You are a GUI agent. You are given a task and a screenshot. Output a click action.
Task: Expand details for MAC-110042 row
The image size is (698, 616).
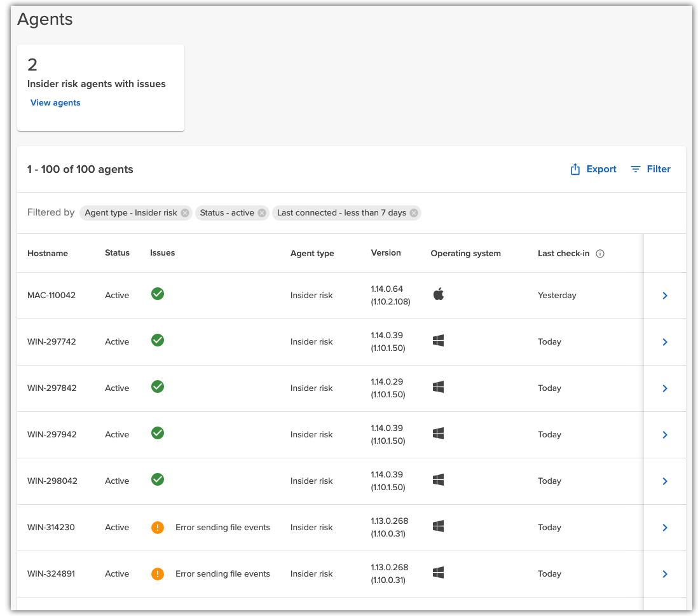pos(665,296)
